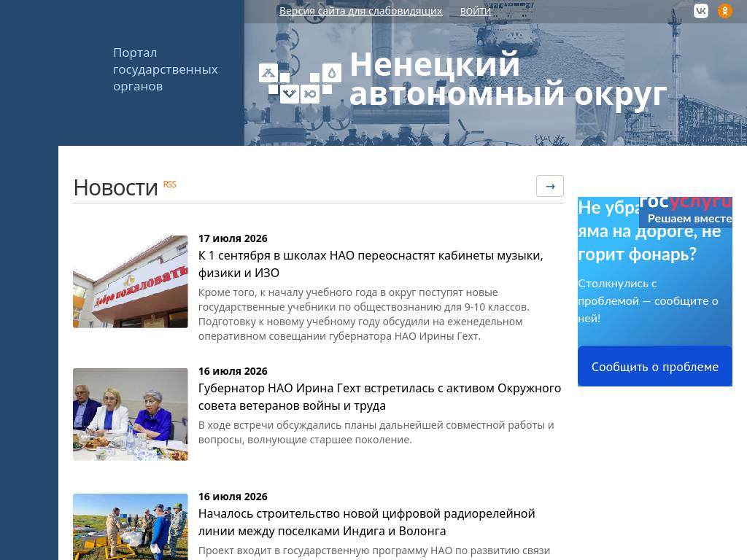The width and height of the screenshot is (747, 560).
Task: Click the Госуслуги Решаем вместе badge
Action: point(685,211)
